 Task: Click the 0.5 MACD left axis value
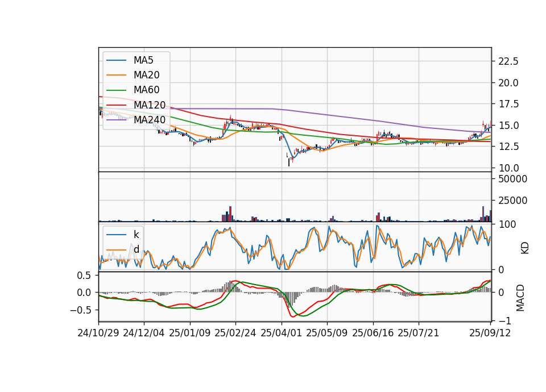[x=84, y=276]
